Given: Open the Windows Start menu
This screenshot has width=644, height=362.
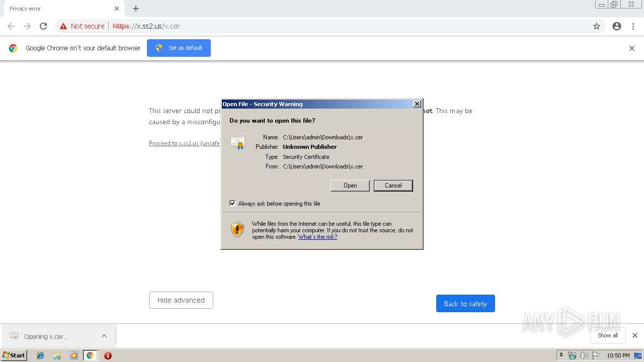Looking at the screenshot, I should pos(14,355).
